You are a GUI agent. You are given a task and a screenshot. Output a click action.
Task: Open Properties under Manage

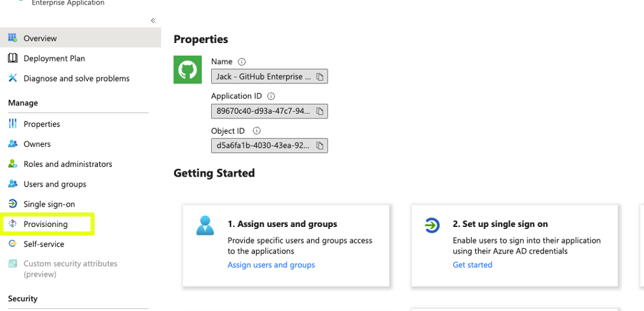click(42, 124)
